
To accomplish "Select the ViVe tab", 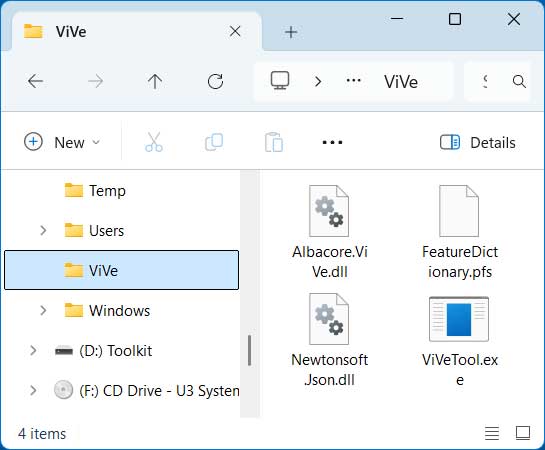I will click(x=136, y=32).
